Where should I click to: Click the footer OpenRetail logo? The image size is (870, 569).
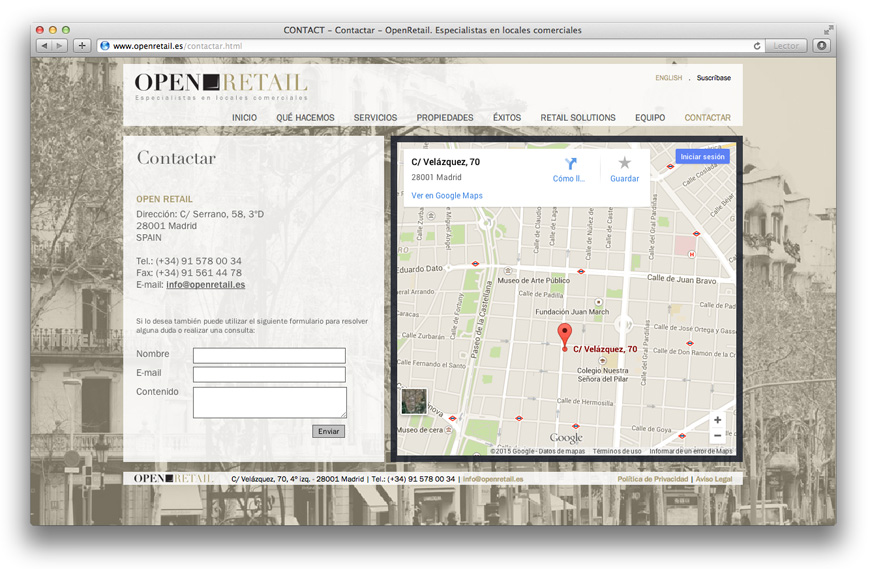click(173, 479)
